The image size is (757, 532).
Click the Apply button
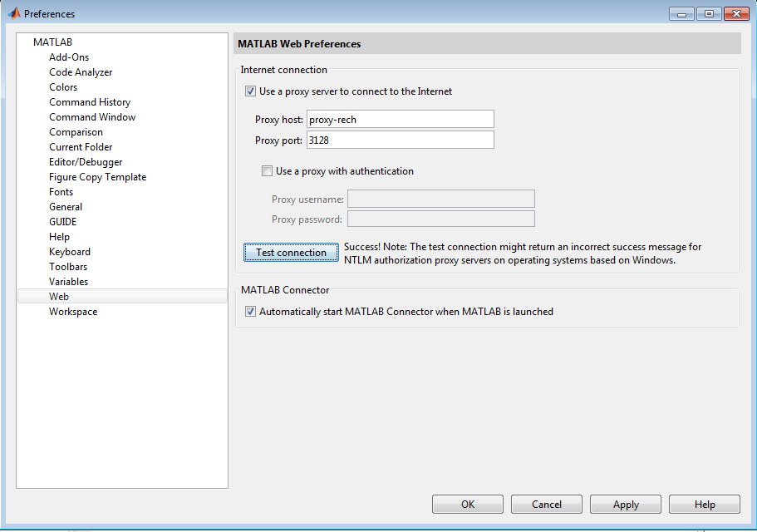(626, 504)
